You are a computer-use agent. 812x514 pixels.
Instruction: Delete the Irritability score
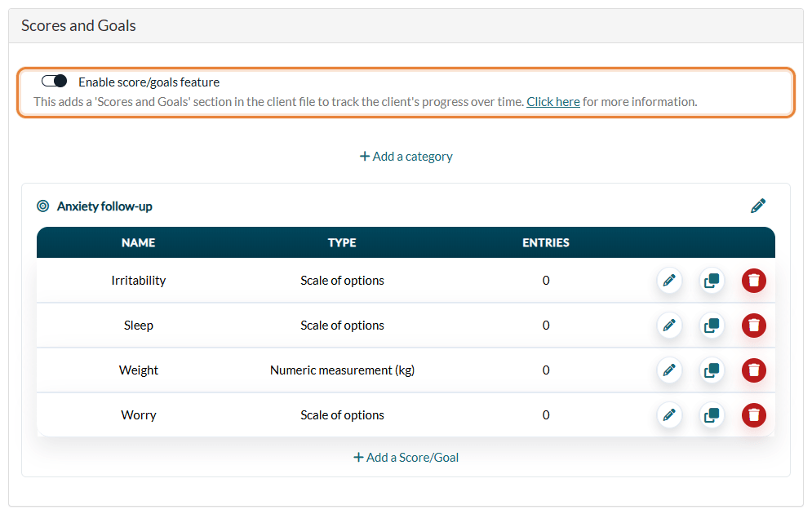click(753, 281)
